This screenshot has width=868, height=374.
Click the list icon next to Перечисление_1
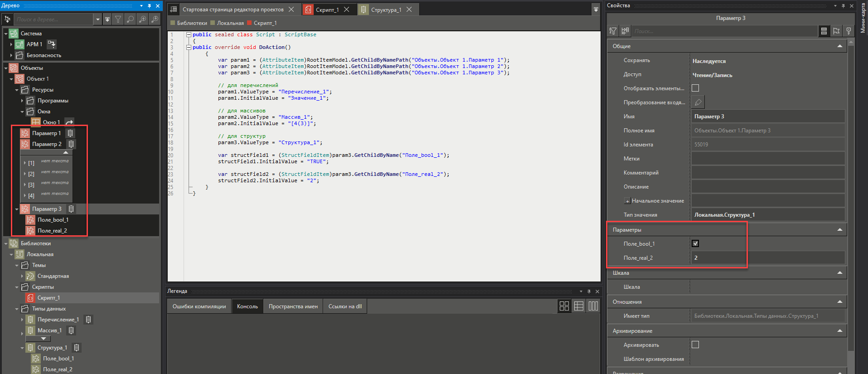[88, 320]
